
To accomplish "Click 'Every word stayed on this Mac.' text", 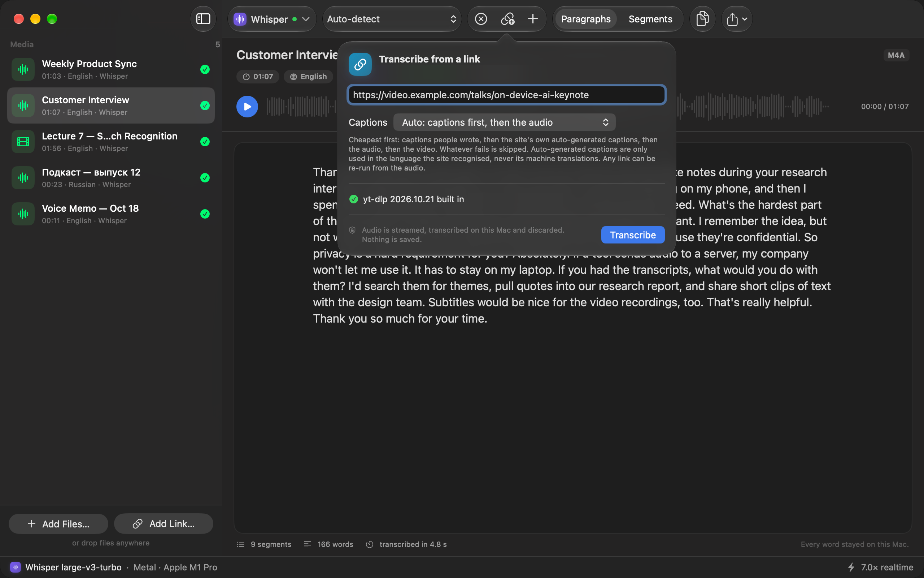I will [x=854, y=544].
